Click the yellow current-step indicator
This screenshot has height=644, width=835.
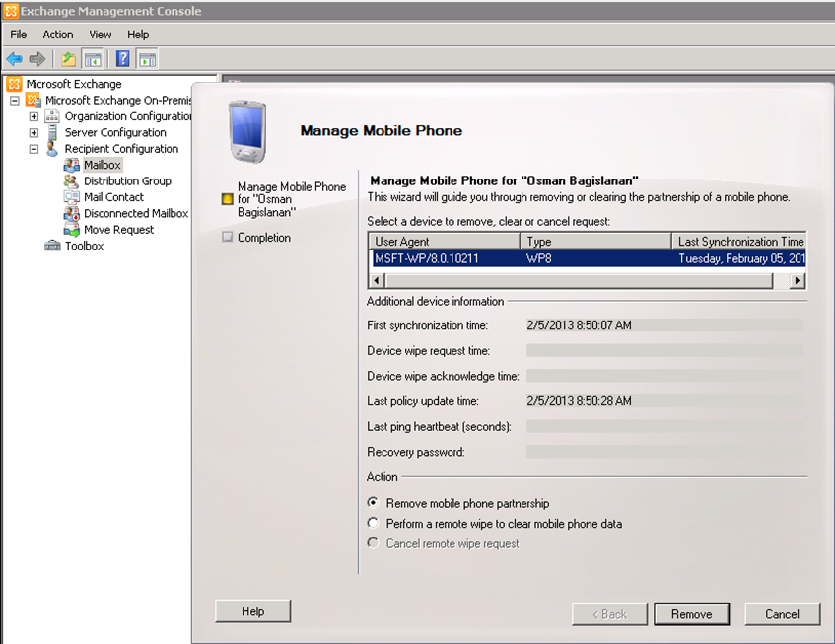(x=228, y=199)
